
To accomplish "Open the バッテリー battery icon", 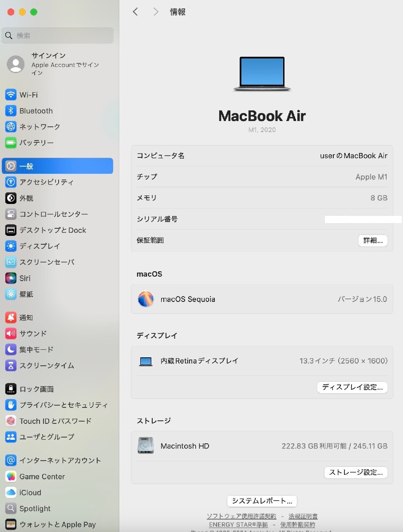I will [11, 143].
